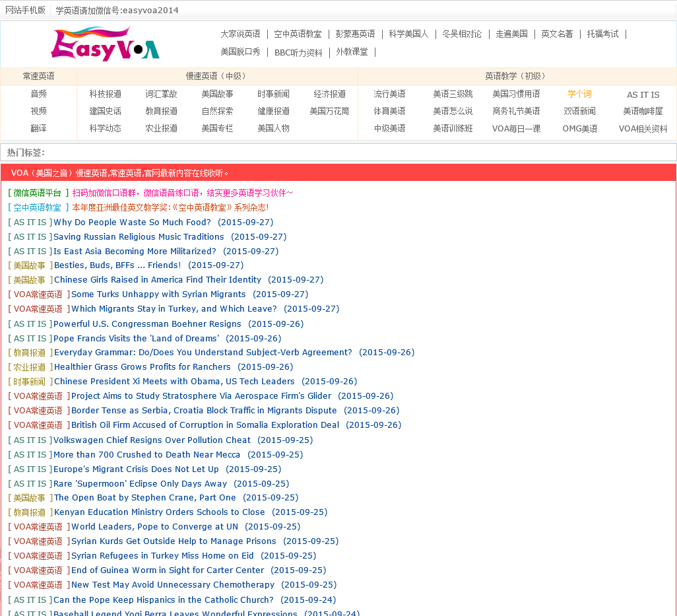The height and width of the screenshot is (616, 677).
Task: Open 美国万花筒 category
Action: click(329, 111)
